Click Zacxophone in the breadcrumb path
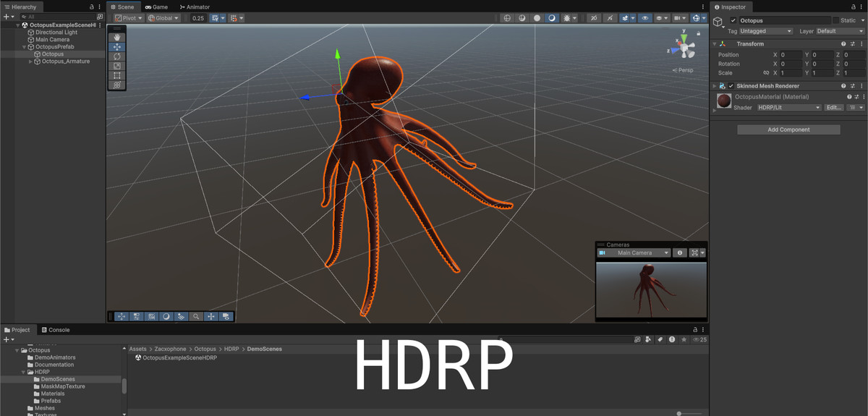The image size is (868, 416). (x=171, y=349)
